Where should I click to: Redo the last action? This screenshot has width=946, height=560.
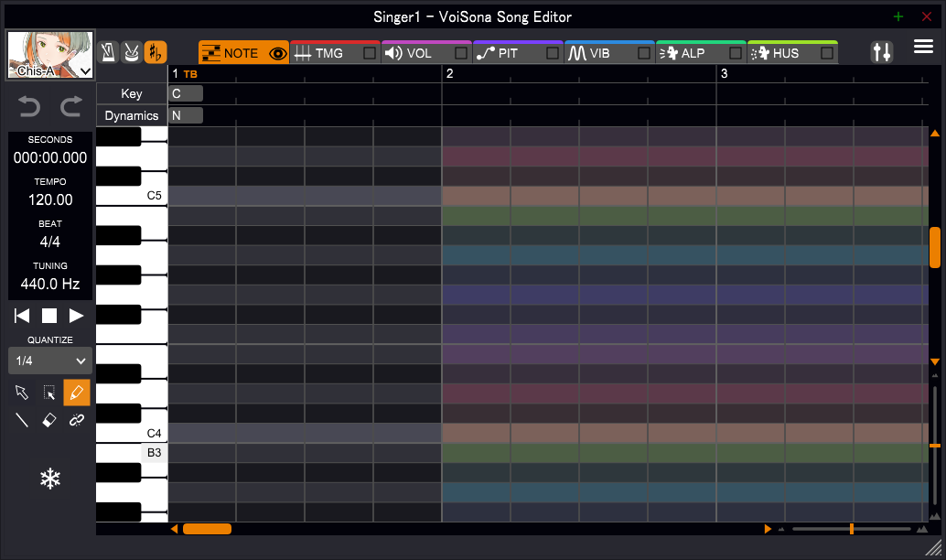(x=71, y=106)
